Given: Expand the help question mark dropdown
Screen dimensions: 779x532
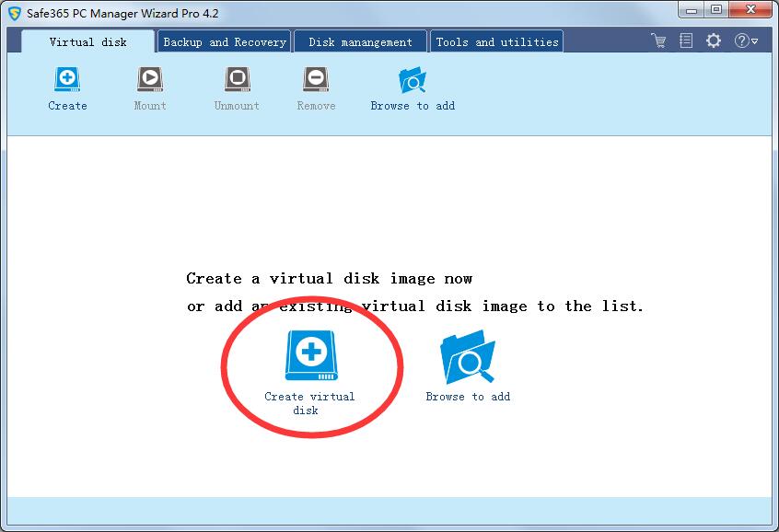Looking at the screenshot, I should click(x=745, y=40).
